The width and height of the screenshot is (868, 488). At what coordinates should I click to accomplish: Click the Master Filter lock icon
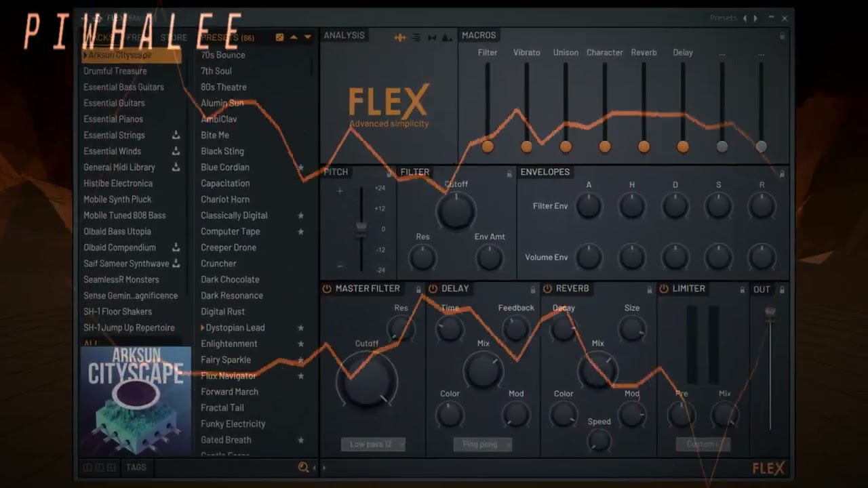(418, 289)
